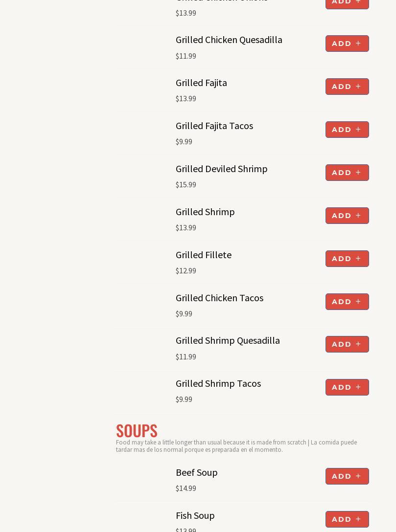The height and width of the screenshot is (532, 396).
Task: Add Grilled Deviled Shrimp to cart
Action: click(x=347, y=173)
